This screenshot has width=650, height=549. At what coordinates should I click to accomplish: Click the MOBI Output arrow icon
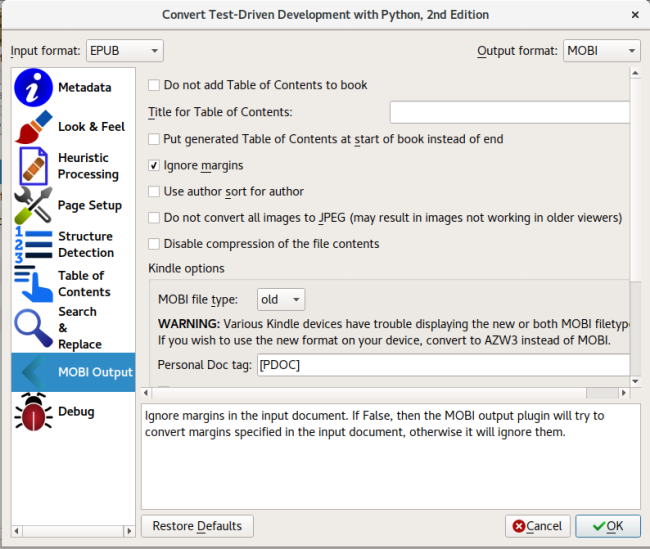(34, 372)
